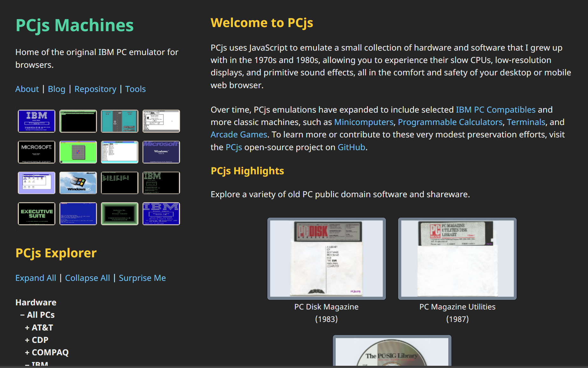
Task: Open the green IBM logo on black thumbnail
Action: [161, 183]
